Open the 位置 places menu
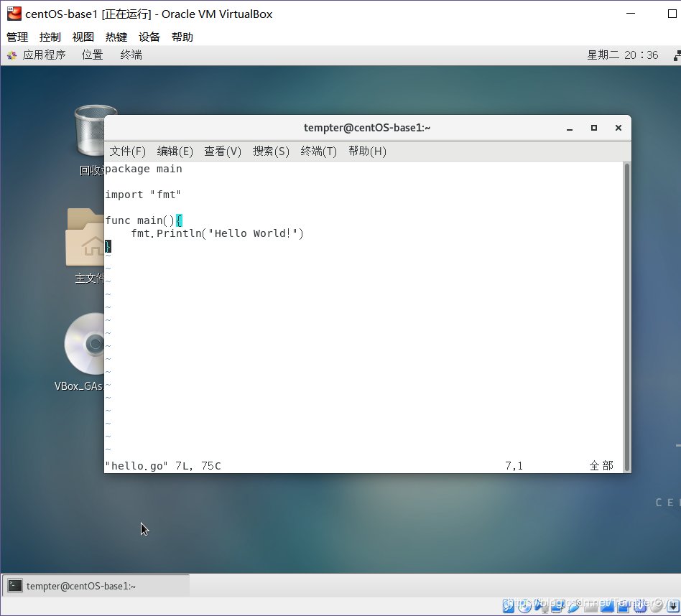 pos(93,55)
